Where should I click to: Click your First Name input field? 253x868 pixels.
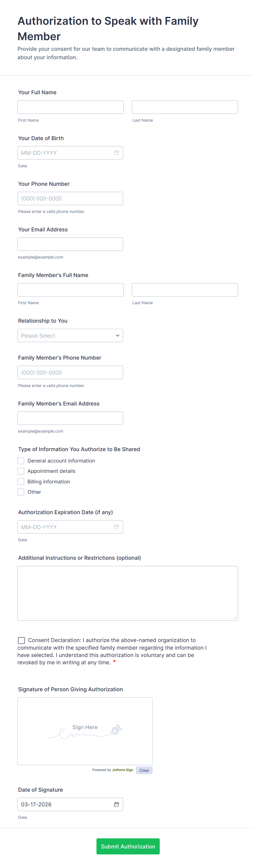70,107
